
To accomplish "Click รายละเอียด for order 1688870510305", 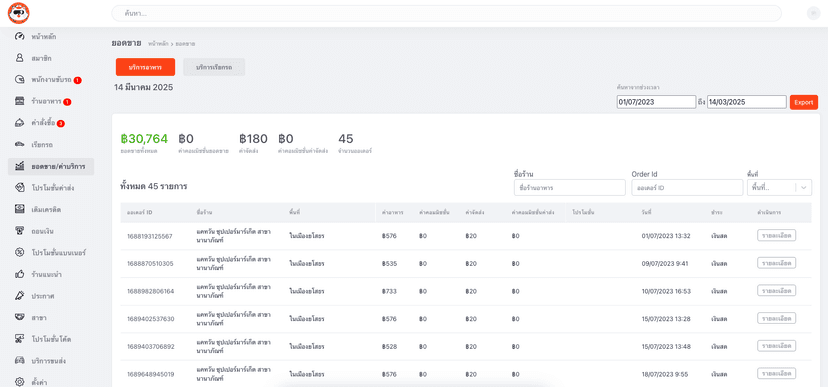I will 776,263.
